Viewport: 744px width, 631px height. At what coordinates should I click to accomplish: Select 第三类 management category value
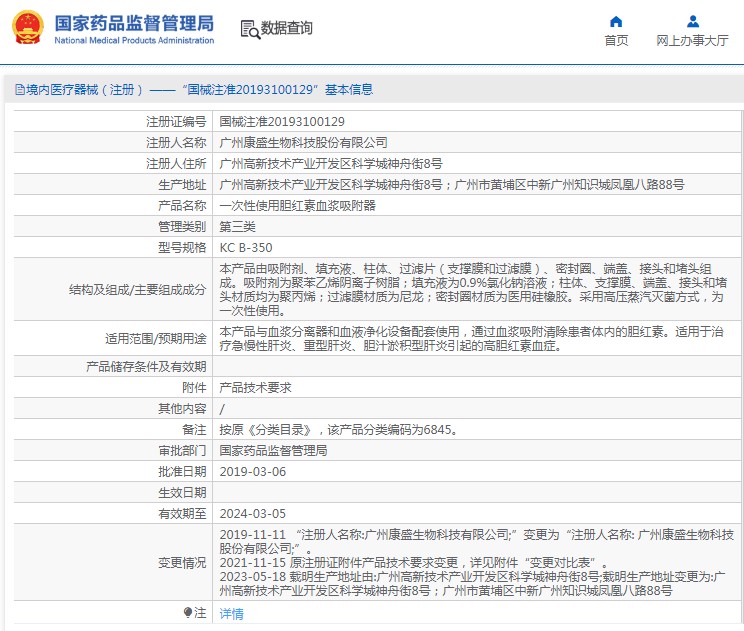(237, 227)
